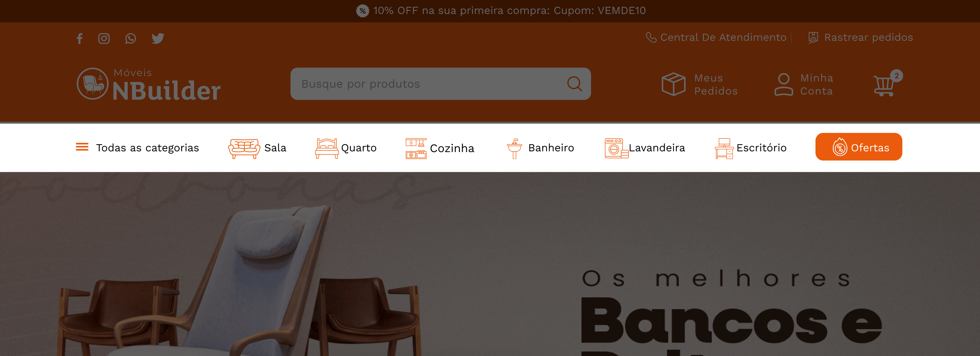980x356 pixels.
Task: Choose the Escritório category
Action: click(751, 148)
